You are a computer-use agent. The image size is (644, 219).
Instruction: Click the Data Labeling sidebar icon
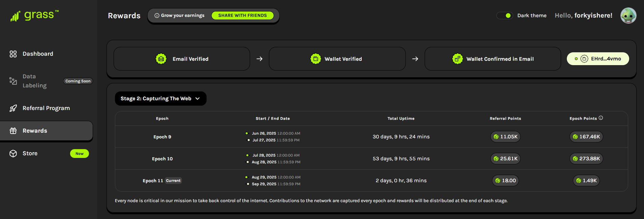click(13, 81)
